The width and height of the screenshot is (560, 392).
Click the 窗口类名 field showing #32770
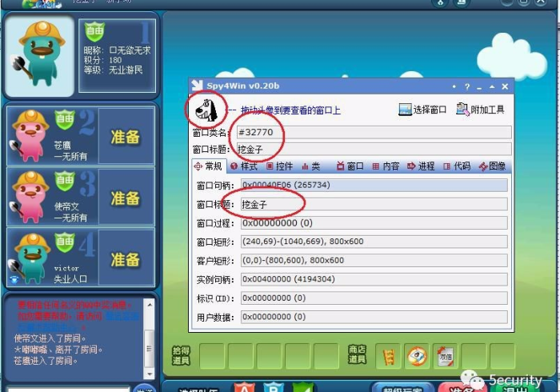click(x=372, y=132)
